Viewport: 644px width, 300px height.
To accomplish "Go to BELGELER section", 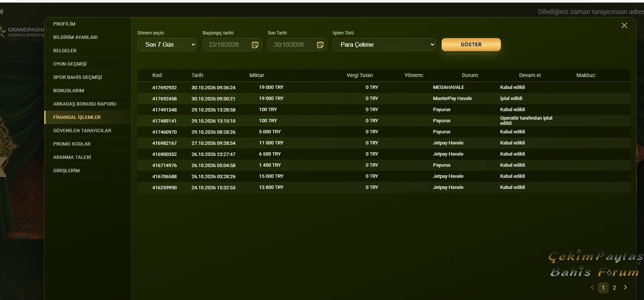I will coord(88,51).
